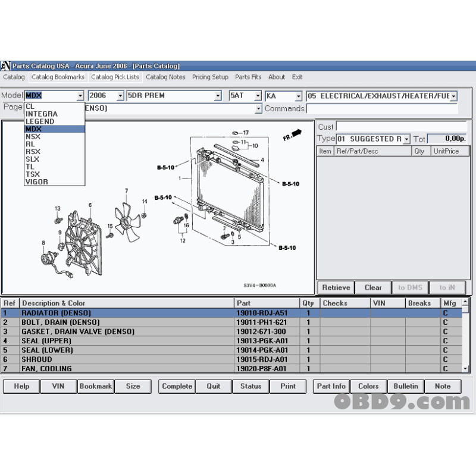This screenshot has height=476, width=476.
Task: Select NSX from the model list
Action: click(54, 137)
